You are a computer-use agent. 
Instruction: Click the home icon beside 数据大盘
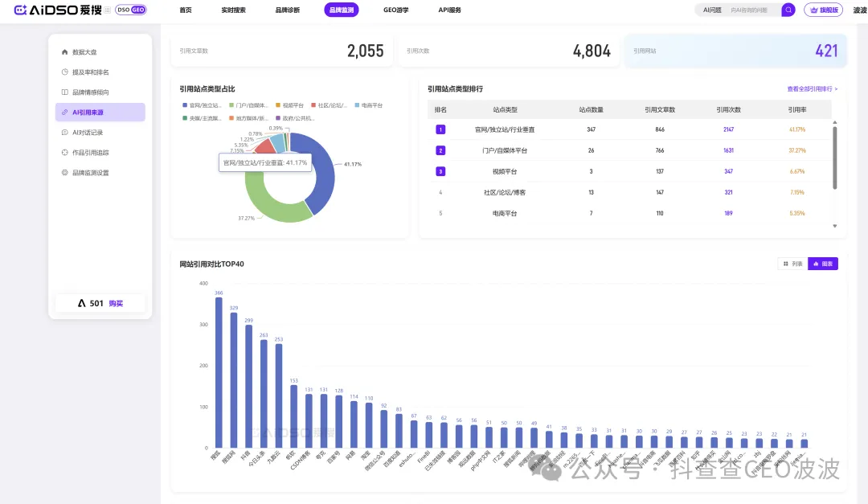coord(64,52)
